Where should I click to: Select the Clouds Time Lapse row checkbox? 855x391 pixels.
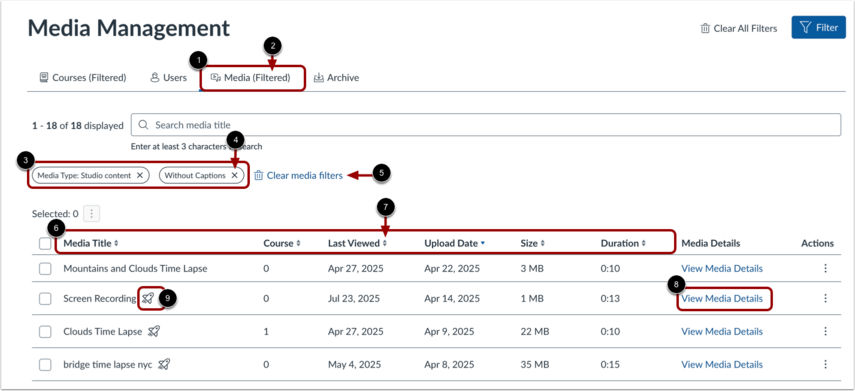point(45,331)
